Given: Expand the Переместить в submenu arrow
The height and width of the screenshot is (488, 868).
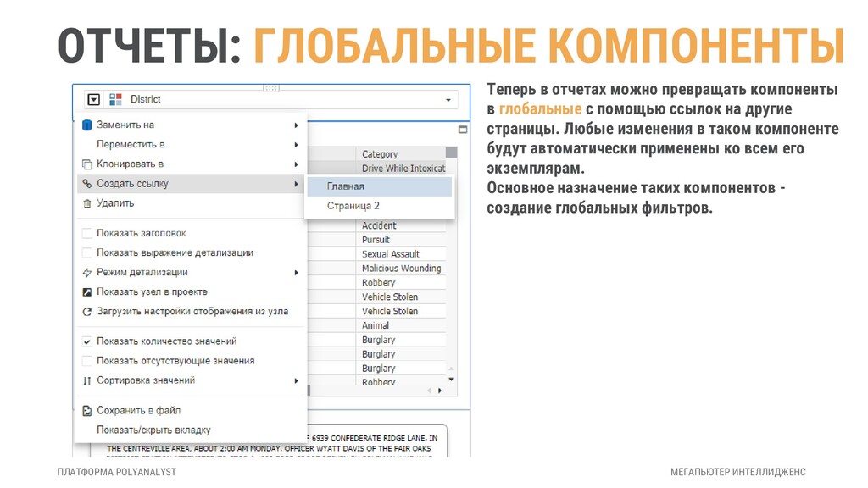Looking at the screenshot, I should coord(296,145).
